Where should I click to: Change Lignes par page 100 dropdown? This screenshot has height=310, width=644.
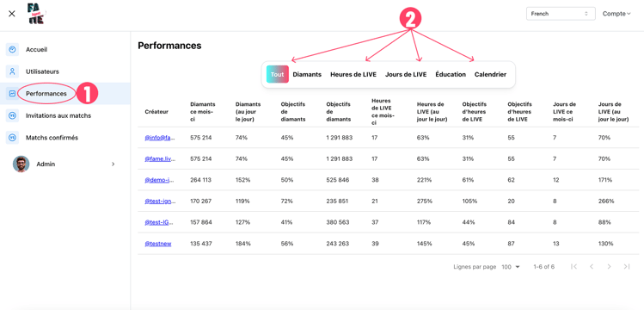(x=511, y=267)
